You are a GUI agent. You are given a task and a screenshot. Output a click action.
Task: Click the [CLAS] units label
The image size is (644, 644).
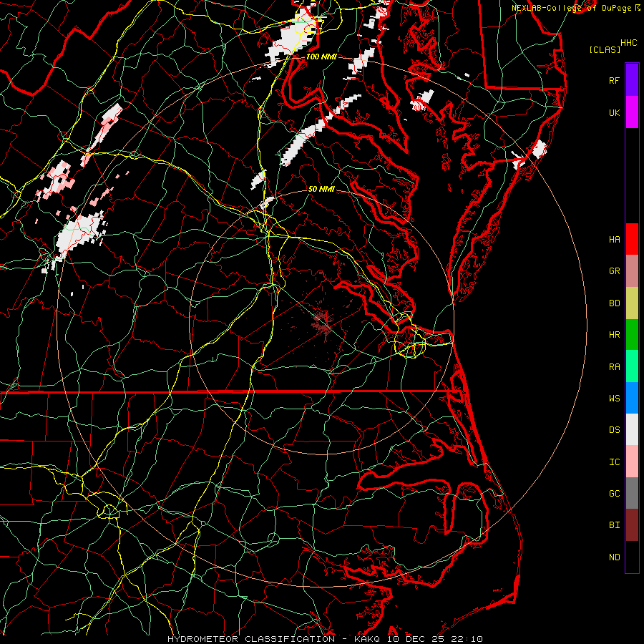(605, 49)
